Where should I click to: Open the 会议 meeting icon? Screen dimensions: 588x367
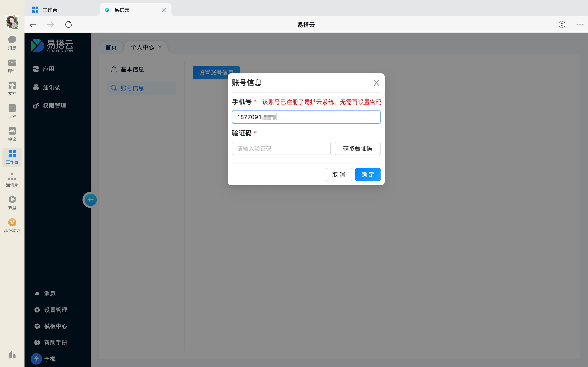[x=12, y=134]
